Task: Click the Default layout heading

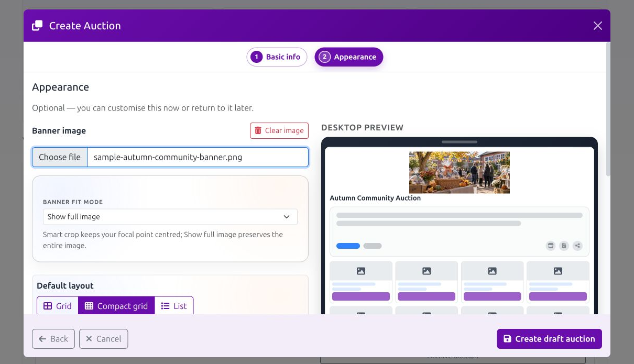Action: point(65,285)
